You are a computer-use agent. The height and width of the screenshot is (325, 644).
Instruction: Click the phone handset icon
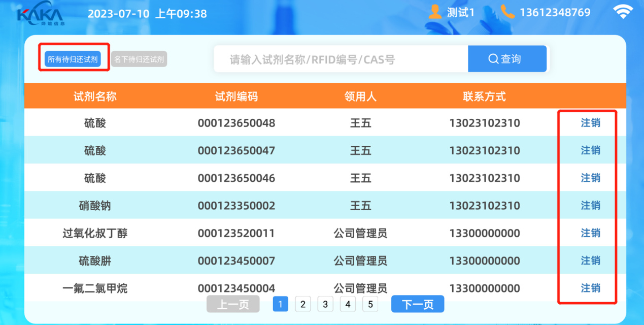click(507, 12)
